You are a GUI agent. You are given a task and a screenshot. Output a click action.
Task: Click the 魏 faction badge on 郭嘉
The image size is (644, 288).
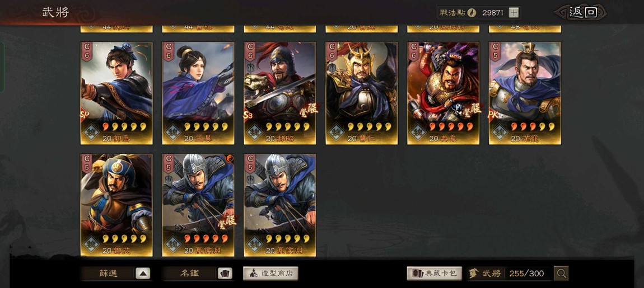(x=91, y=133)
